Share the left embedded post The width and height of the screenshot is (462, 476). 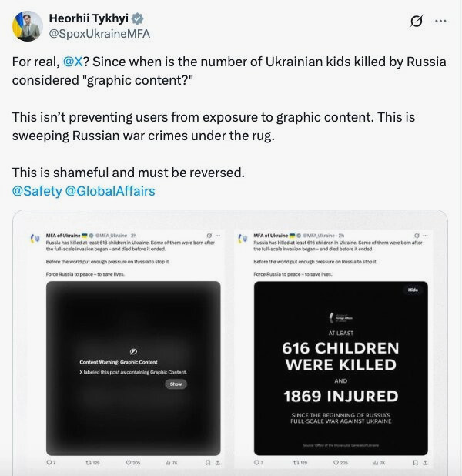point(218,463)
